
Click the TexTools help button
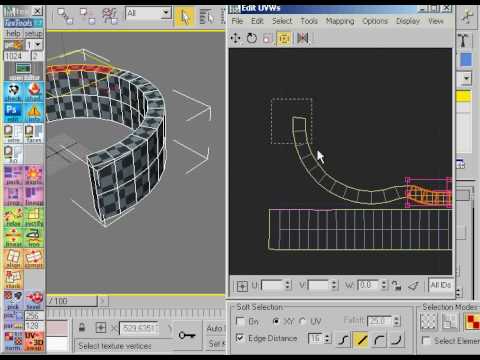tap(13, 34)
